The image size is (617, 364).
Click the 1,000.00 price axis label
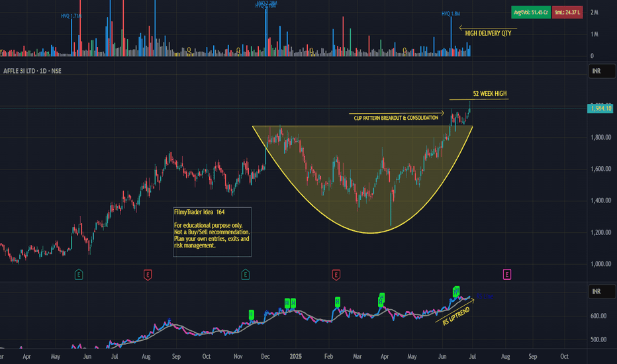601,264
